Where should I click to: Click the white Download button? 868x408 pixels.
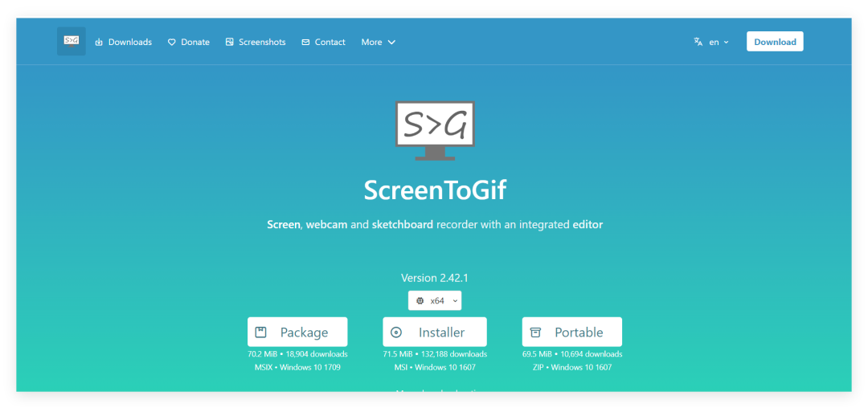click(x=775, y=42)
